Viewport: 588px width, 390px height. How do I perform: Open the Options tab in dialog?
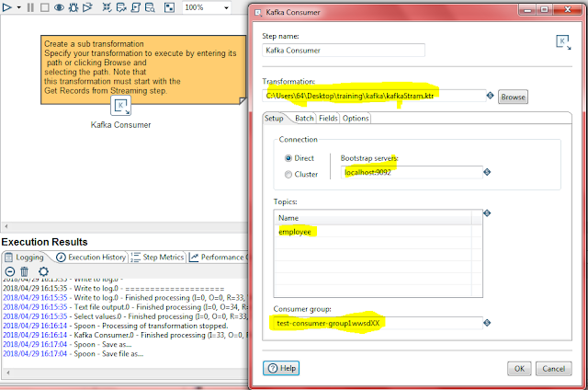click(356, 119)
